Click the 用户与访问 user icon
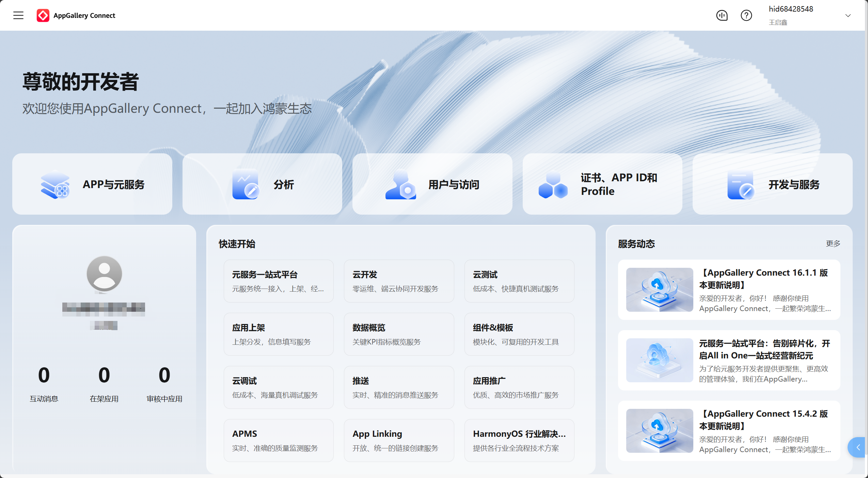The width and height of the screenshot is (868, 478). pyautogui.click(x=400, y=184)
